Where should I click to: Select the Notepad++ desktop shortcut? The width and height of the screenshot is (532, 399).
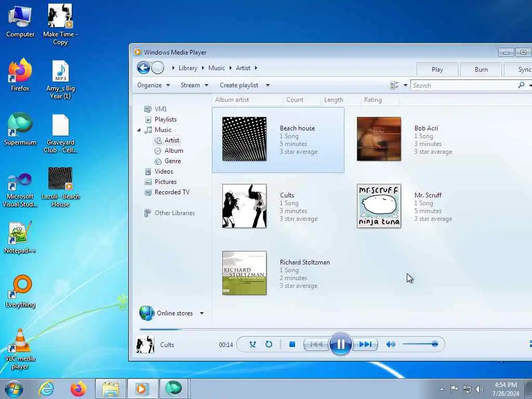click(20, 237)
